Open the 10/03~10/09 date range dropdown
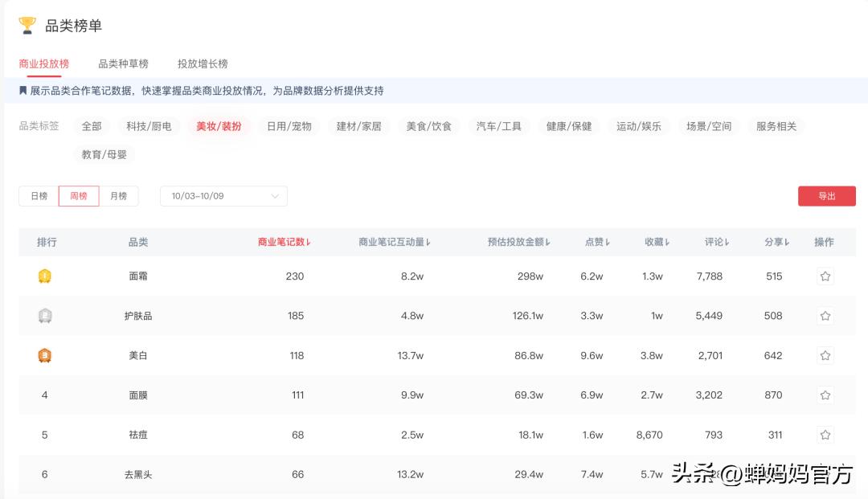Image resolution: width=868 pixels, height=499 pixels. (223, 196)
